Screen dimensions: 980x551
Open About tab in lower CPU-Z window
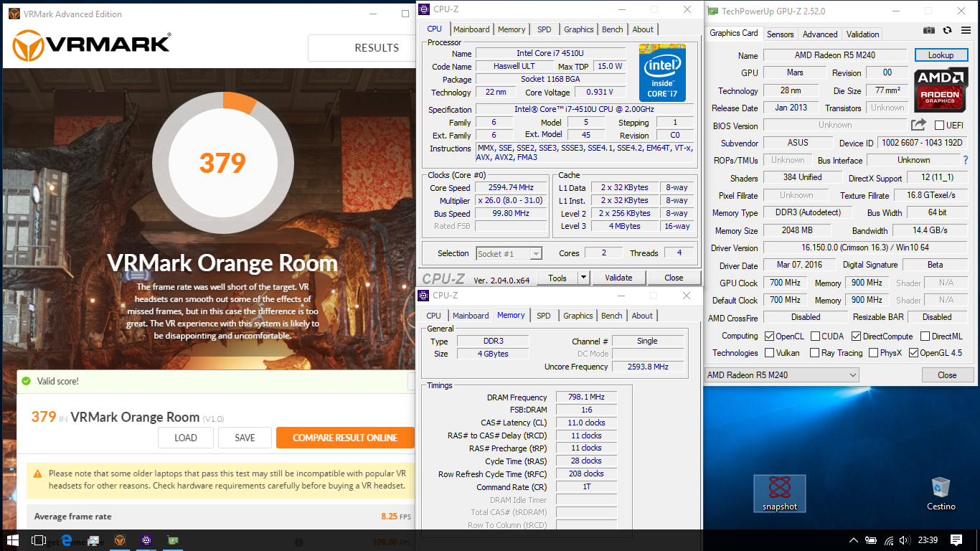point(642,316)
